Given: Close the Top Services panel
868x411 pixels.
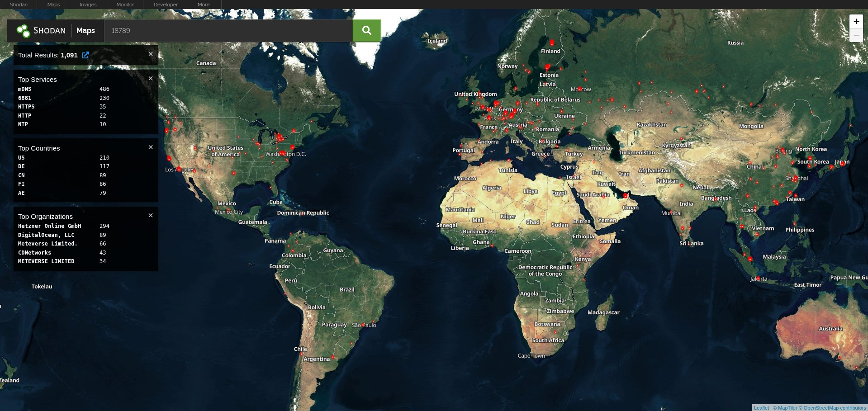Looking at the screenshot, I should click(151, 78).
